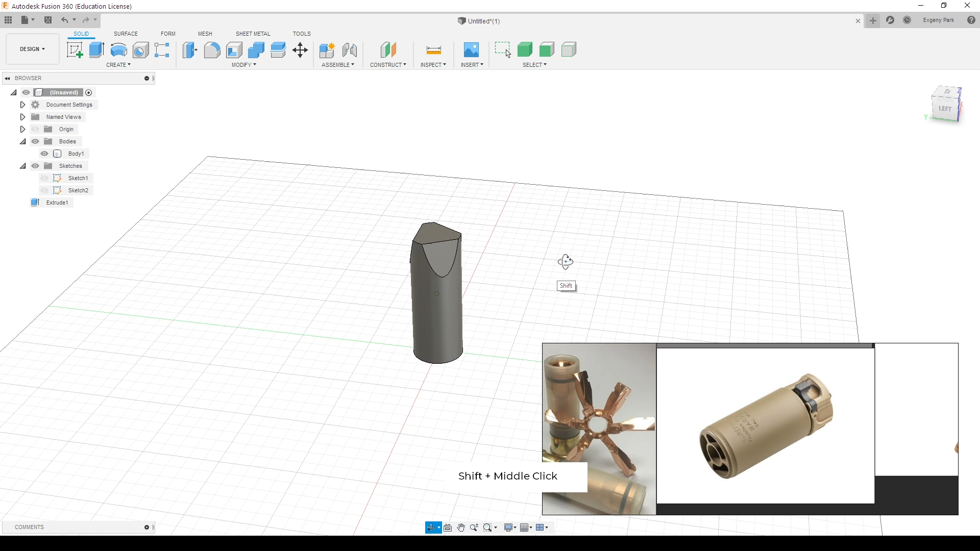Image resolution: width=980 pixels, height=551 pixels.
Task: Toggle visibility of the Origin folder
Action: 35,129
